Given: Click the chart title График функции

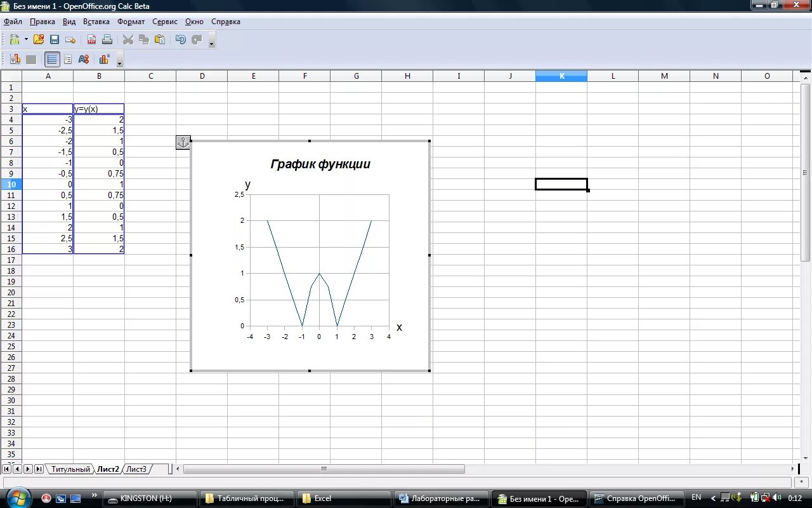Looking at the screenshot, I should click(x=320, y=164).
